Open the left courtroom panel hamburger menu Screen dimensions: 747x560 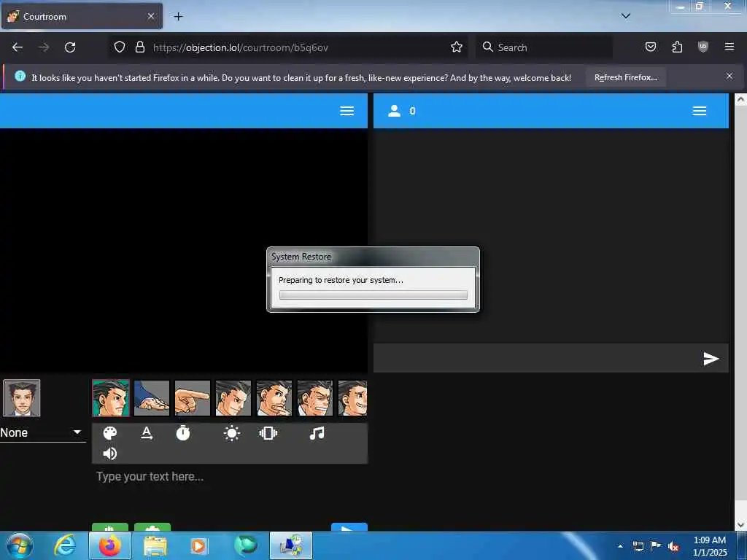pos(347,111)
